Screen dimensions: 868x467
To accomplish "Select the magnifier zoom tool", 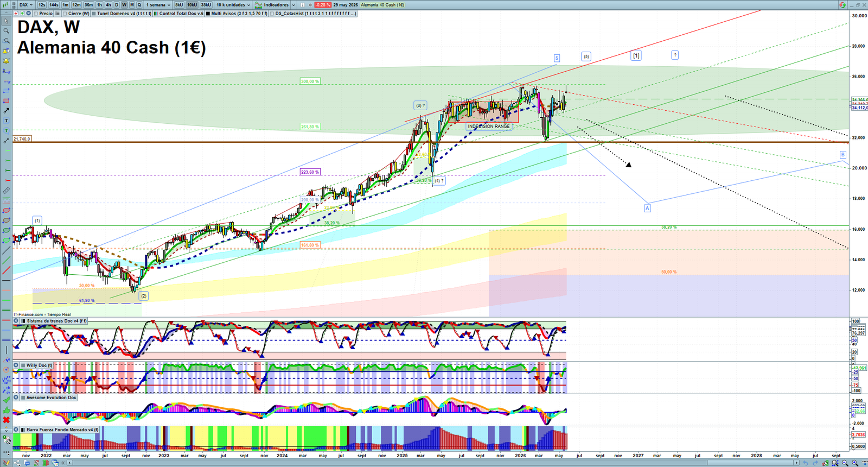I will [6, 30].
